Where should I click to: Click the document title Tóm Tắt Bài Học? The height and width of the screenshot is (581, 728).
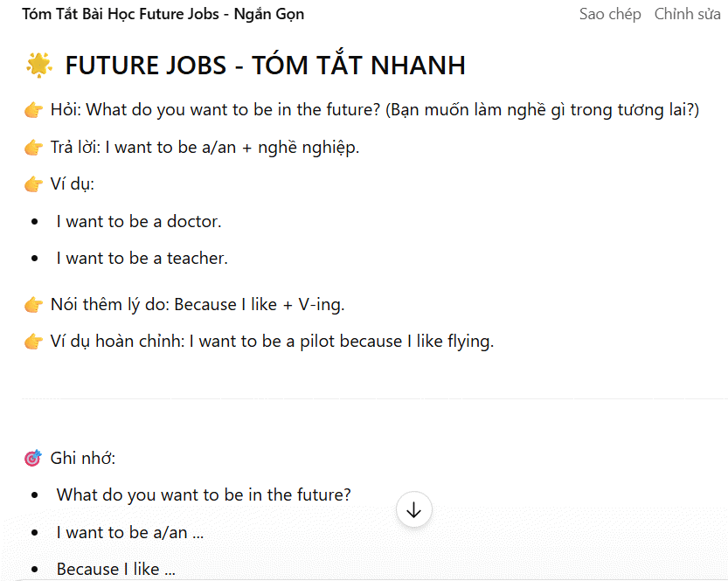tap(163, 14)
